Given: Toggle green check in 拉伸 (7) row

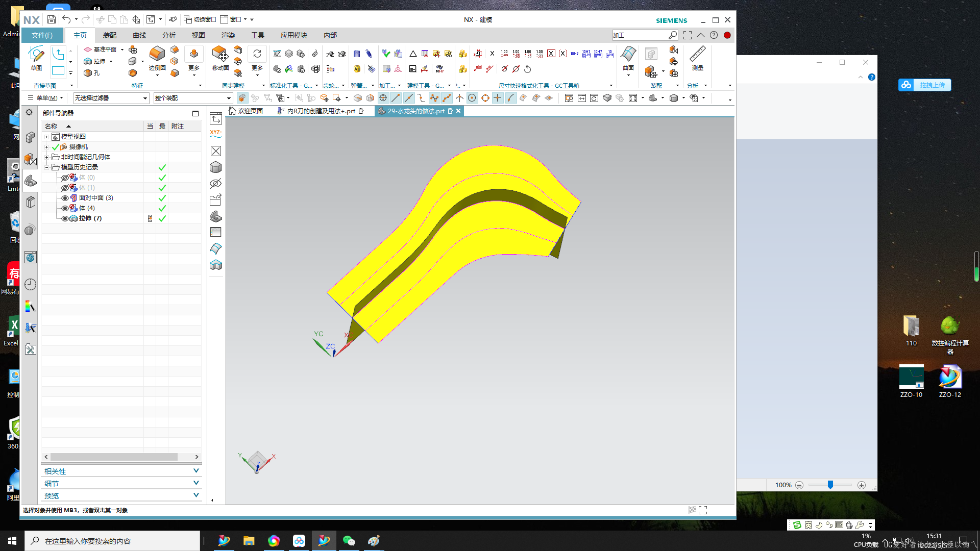Looking at the screenshot, I should click(x=162, y=218).
